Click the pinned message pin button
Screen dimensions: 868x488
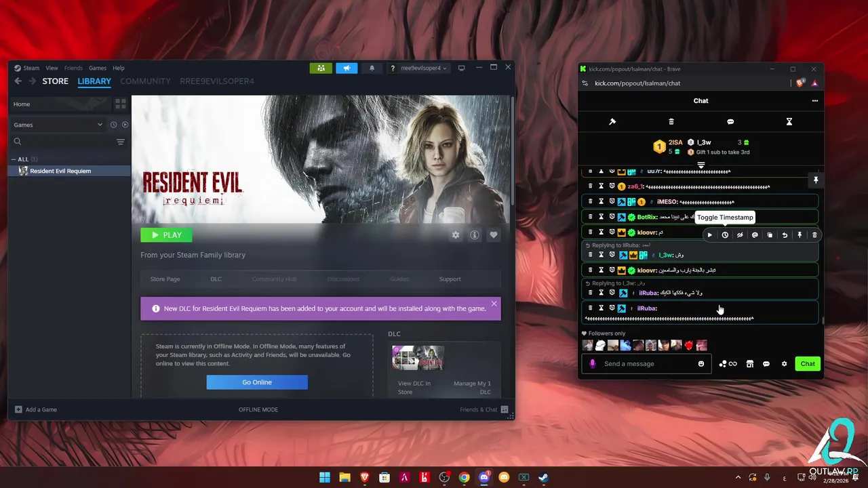(x=816, y=180)
